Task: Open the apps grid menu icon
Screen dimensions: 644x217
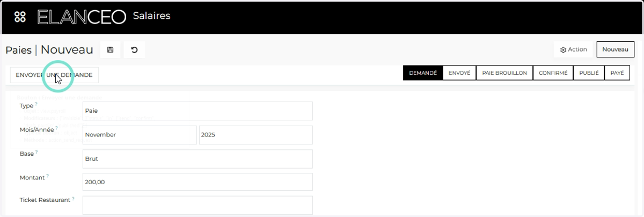Action: click(20, 17)
